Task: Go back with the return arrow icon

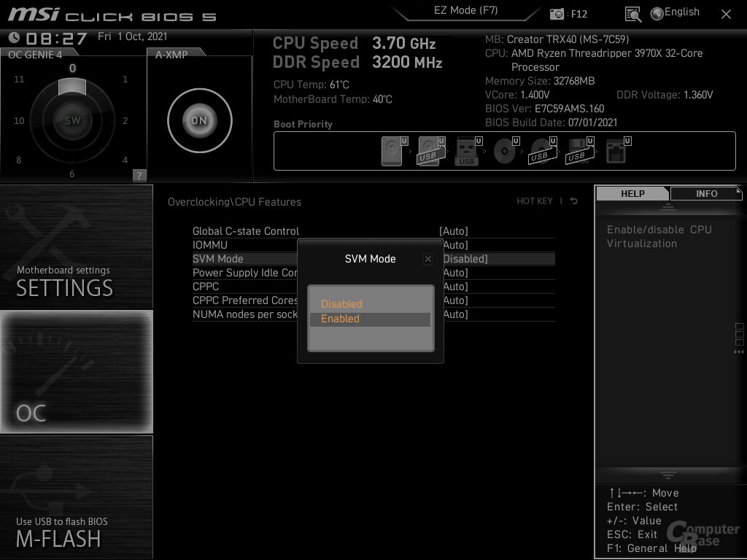Action: click(574, 201)
